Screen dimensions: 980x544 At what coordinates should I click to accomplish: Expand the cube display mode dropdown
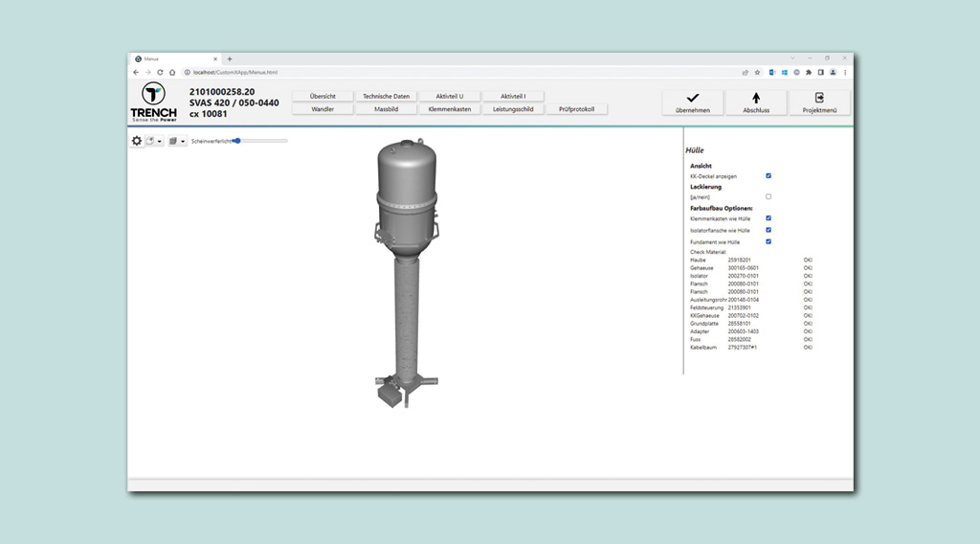(x=183, y=142)
